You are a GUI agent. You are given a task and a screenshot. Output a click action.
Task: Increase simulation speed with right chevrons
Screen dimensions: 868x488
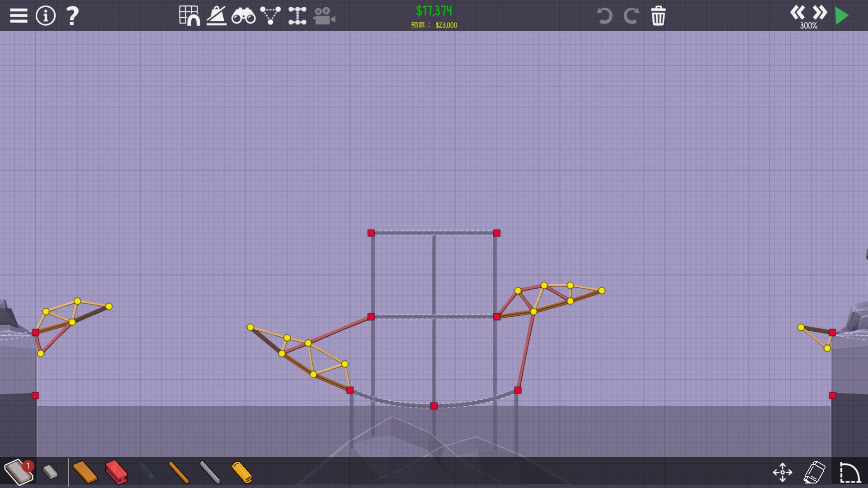tap(820, 12)
